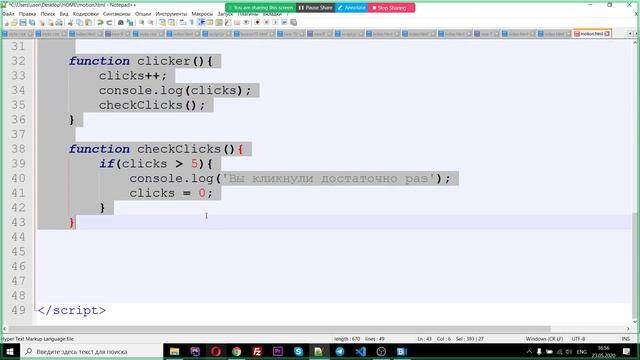Close the motion.html tab
Image resolution: width=640 pixels, height=360 pixels.
(x=607, y=34)
